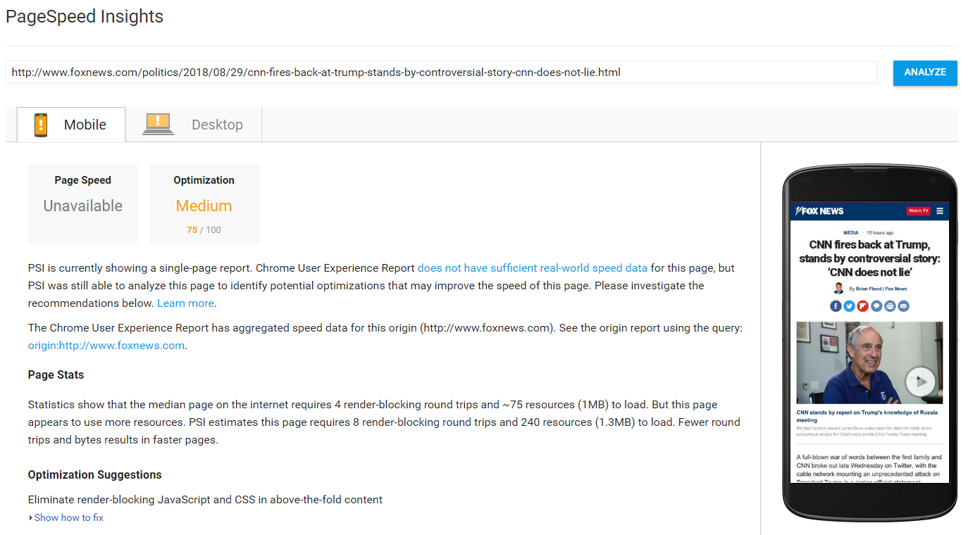Viewport: 980px width, 535px height.
Task: Click the orange mobile phone tab icon
Action: click(41, 125)
